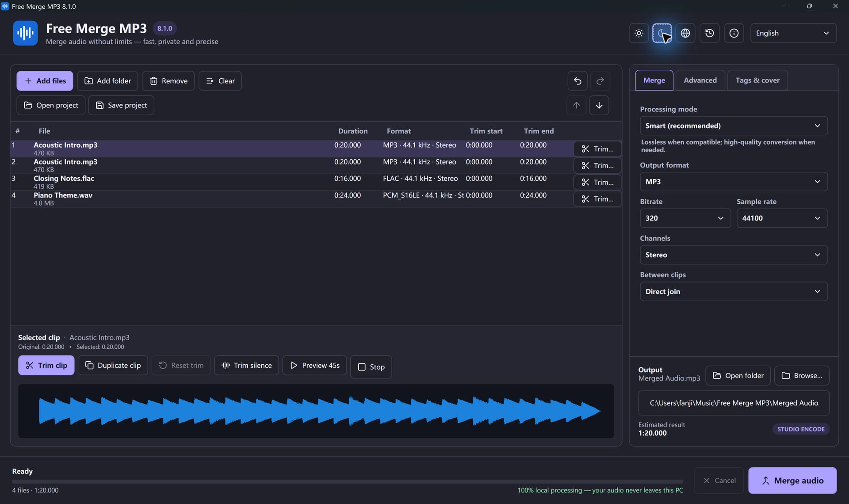Switch to the light theme sun icon
Screen dimensions: 849x504
click(639, 33)
